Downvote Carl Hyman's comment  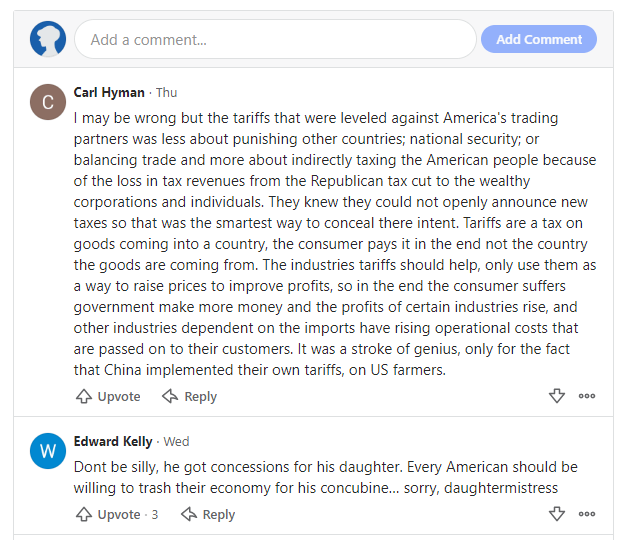pos(557,396)
